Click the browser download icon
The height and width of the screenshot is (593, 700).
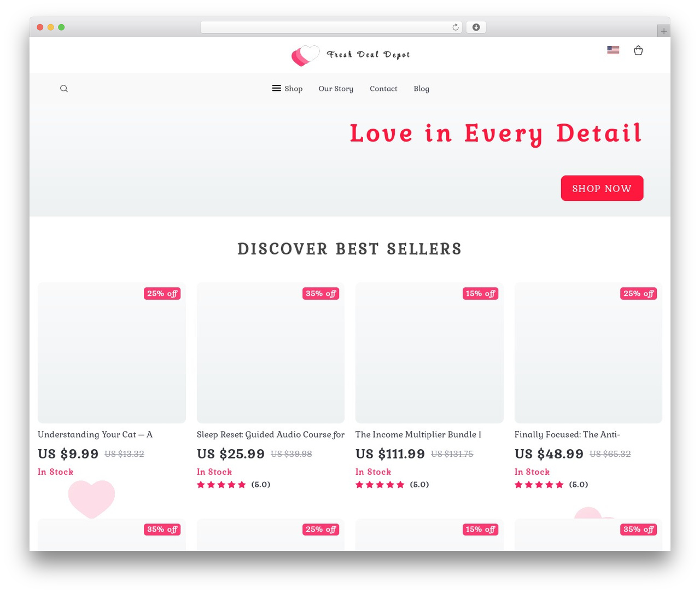[x=476, y=27]
